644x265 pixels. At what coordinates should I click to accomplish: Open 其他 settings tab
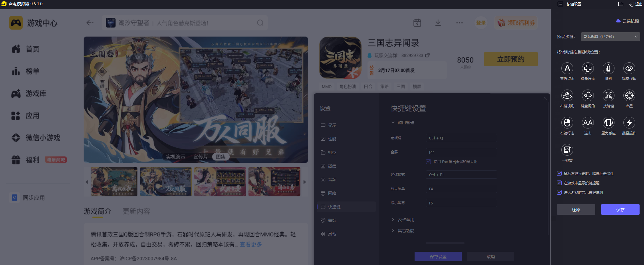(x=346, y=234)
